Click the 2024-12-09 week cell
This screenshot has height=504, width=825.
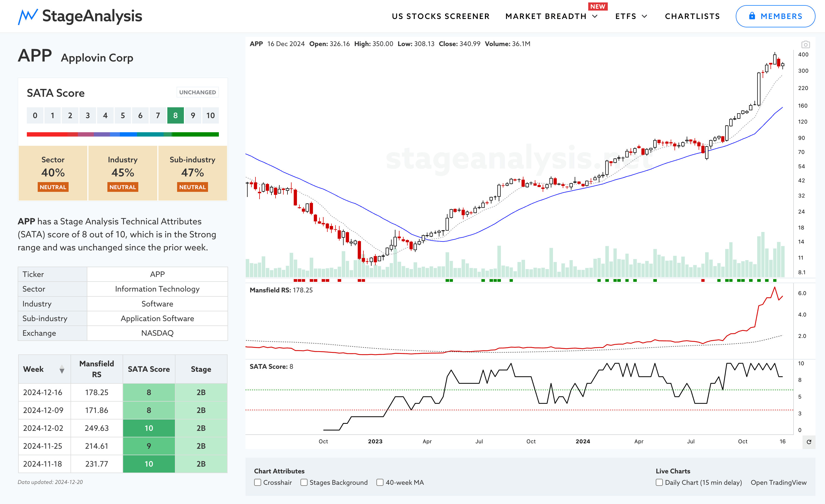44,410
